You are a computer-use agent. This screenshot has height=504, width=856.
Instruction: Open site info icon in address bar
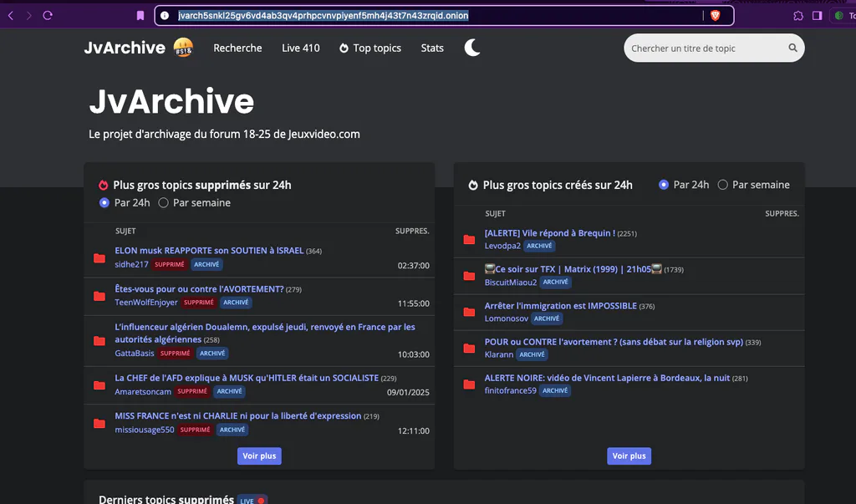pyautogui.click(x=165, y=16)
